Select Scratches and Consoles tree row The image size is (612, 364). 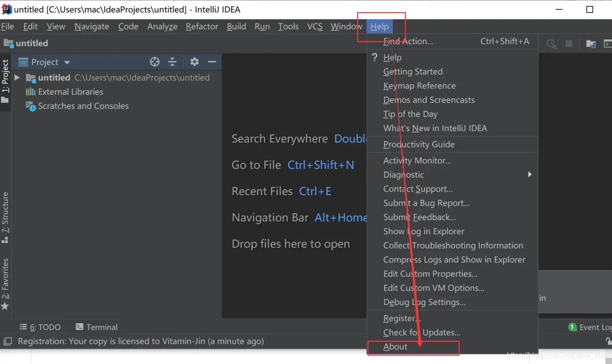117,106
